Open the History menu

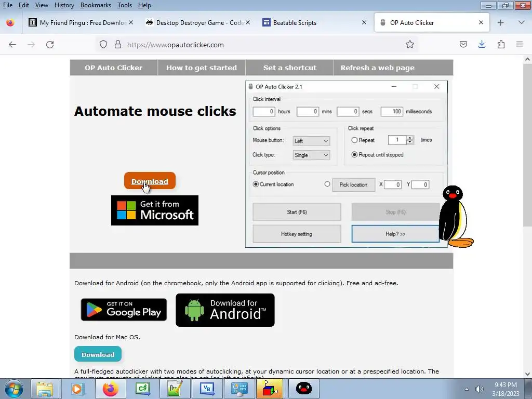coord(64,5)
